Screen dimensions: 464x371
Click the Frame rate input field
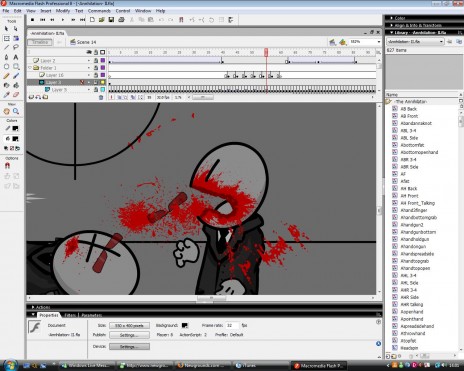[232, 325]
